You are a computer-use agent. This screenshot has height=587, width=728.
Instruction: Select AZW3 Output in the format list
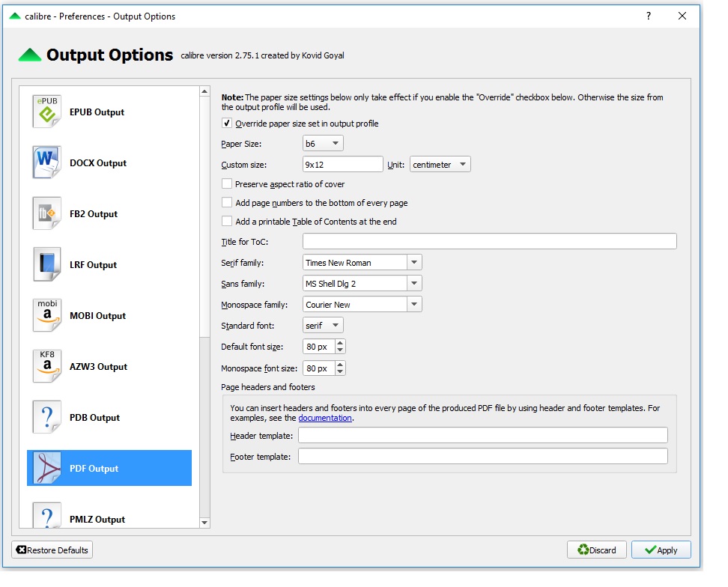pyautogui.click(x=109, y=367)
